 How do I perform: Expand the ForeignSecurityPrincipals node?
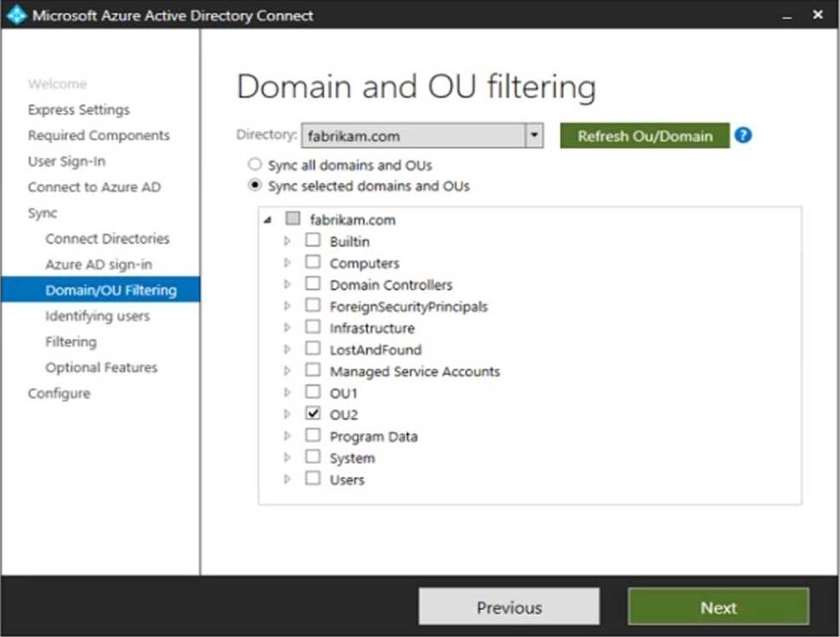[287, 306]
